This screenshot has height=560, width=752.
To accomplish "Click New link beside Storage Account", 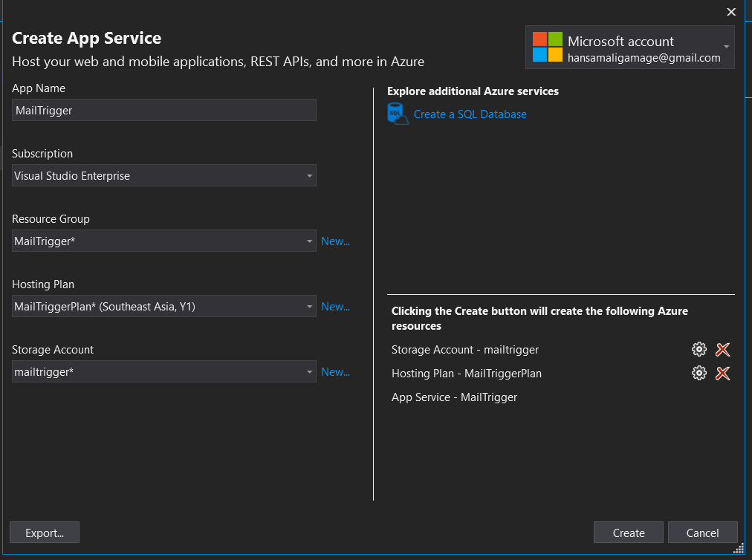I will [335, 372].
